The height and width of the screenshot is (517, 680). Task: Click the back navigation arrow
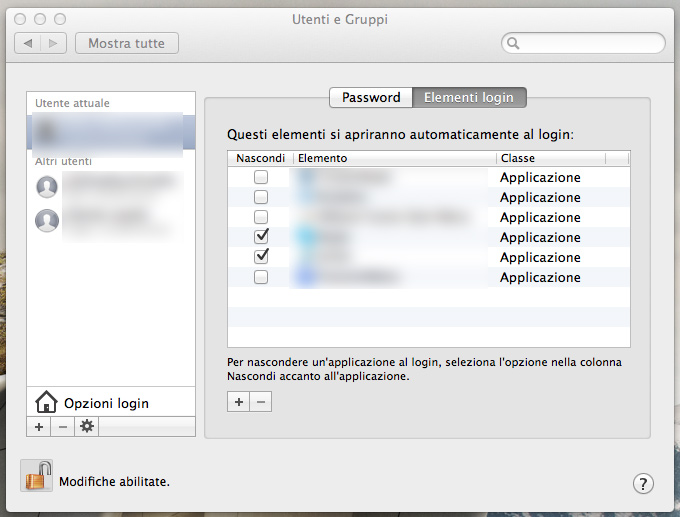(28, 43)
